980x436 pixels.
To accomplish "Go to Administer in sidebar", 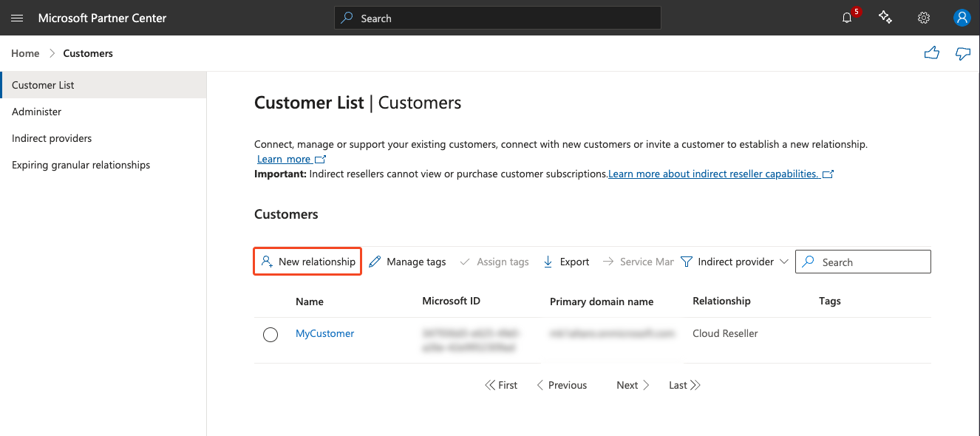I will tap(37, 112).
